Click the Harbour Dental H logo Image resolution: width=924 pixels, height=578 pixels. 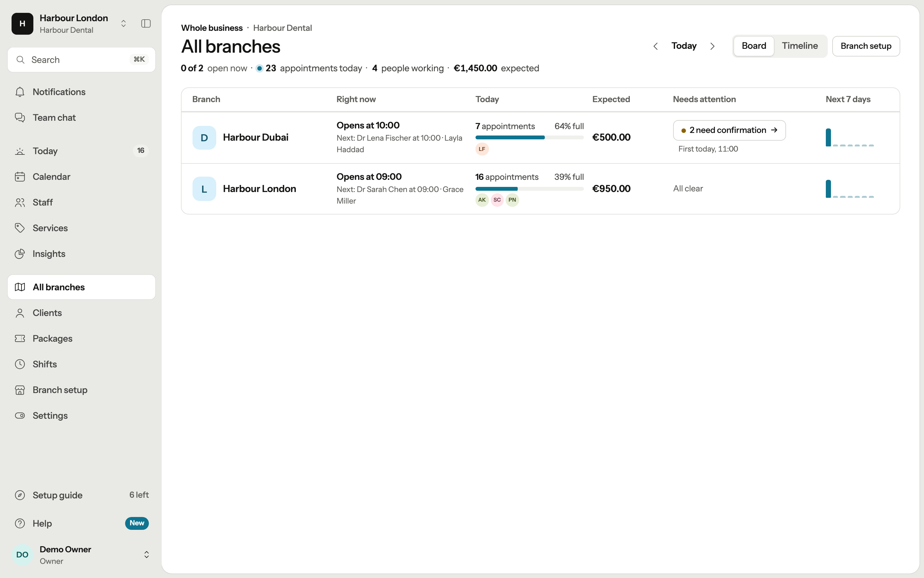pos(22,24)
